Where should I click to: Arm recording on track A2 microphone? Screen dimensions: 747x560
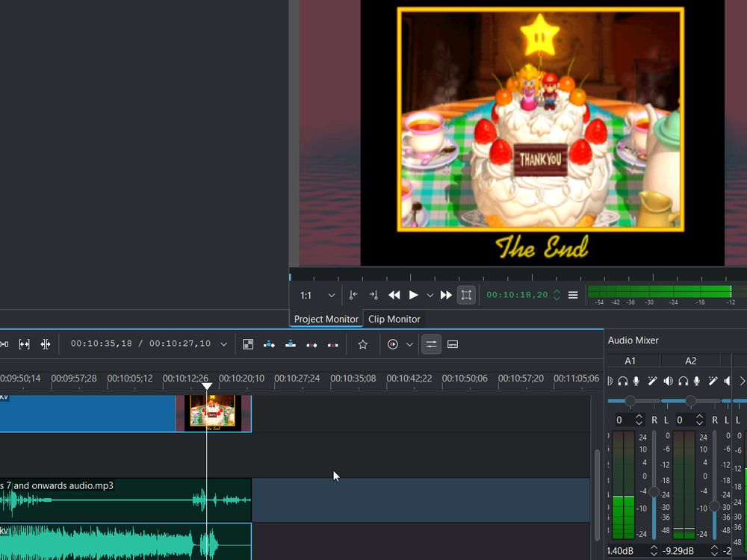click(x=697, y=381)
